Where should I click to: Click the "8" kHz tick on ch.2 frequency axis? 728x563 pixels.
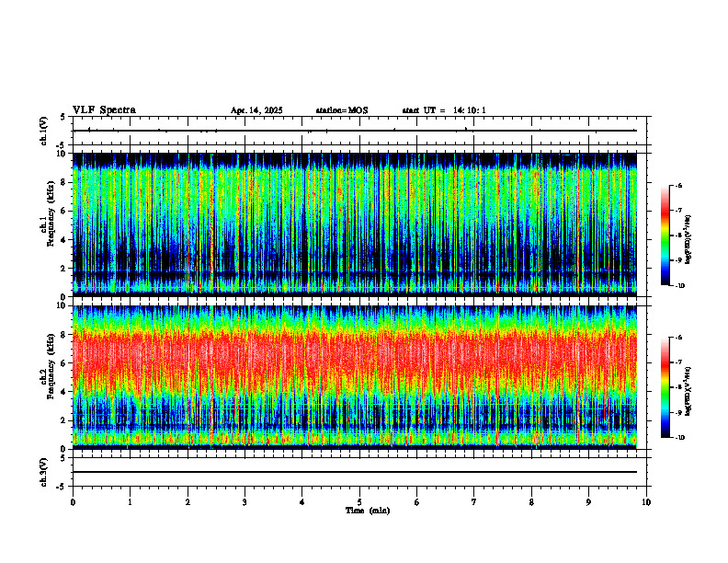[x=64, y=335]
